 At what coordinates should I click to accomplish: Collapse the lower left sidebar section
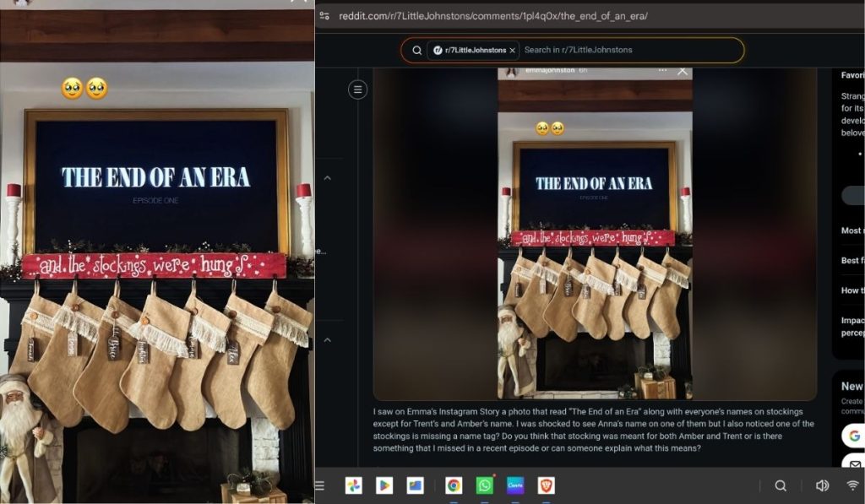[328, 340]
